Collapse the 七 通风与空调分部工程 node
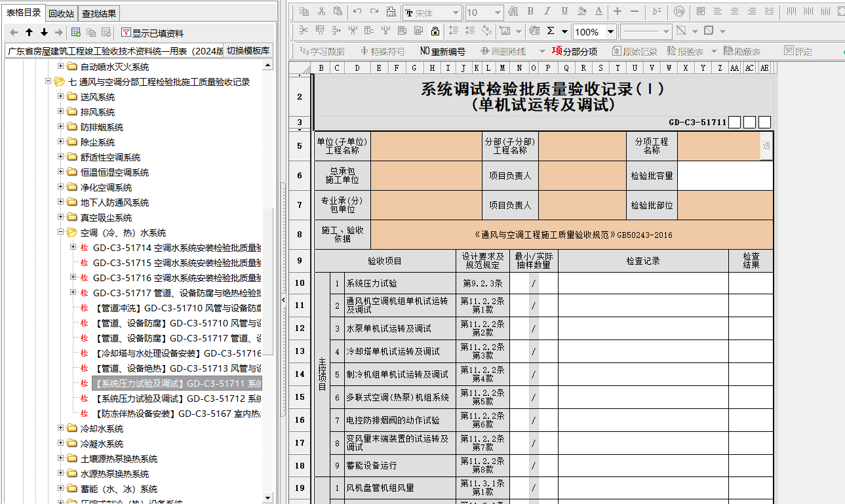 48,81
